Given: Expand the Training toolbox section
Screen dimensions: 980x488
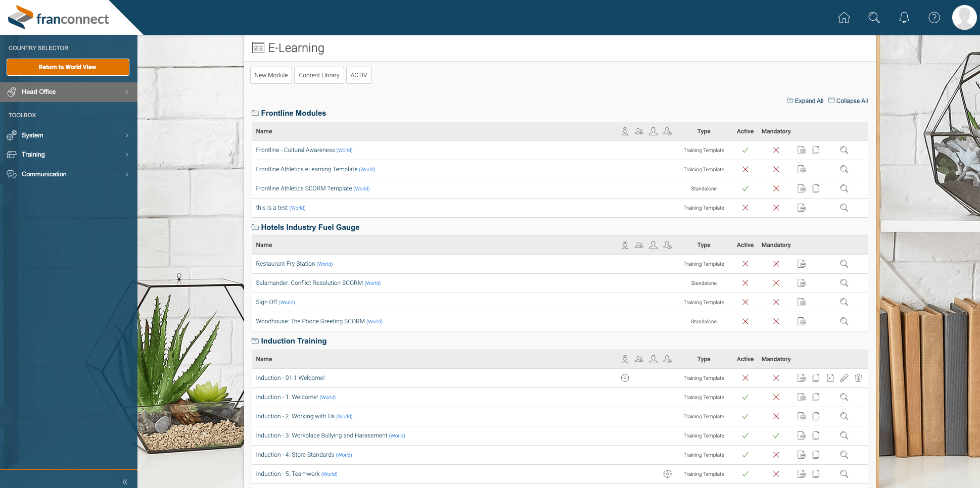Looking at the screenshot, I should coord(69,155).
